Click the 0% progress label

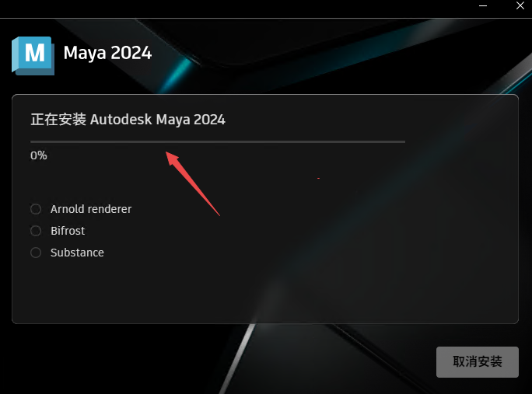click(x=39, y=155)
